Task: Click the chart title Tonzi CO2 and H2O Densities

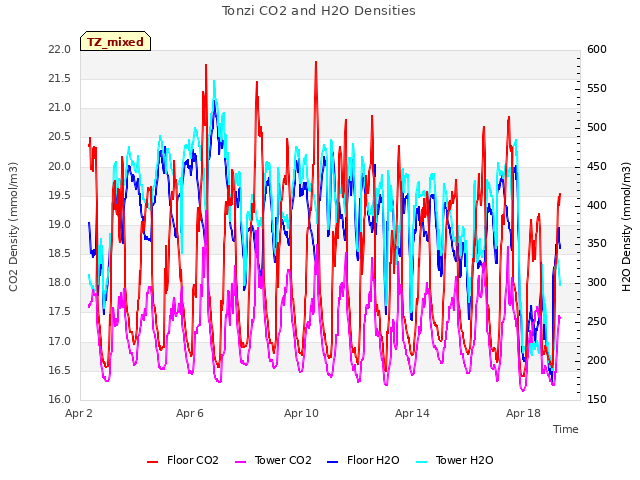Action: click(318, 11)
